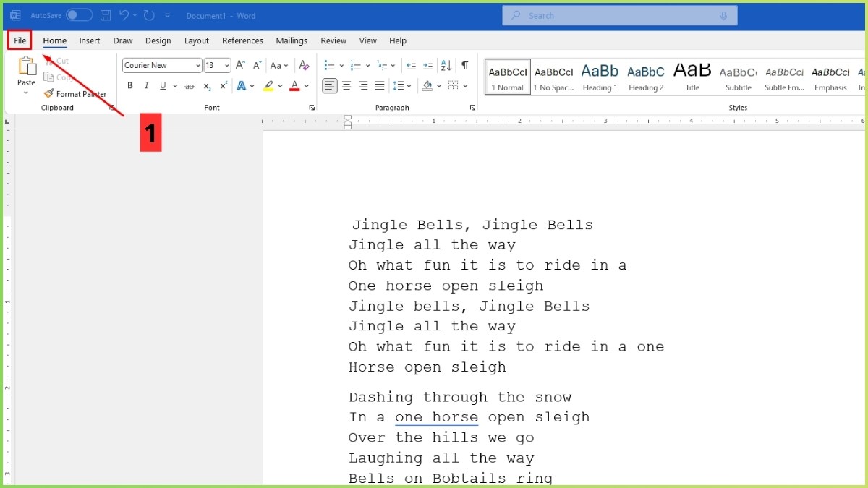Select the Heading 1 style

[600, 77]
